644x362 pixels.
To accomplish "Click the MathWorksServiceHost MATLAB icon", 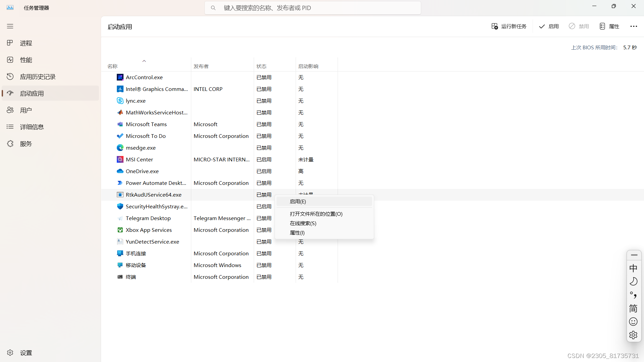I will (120, 112).
